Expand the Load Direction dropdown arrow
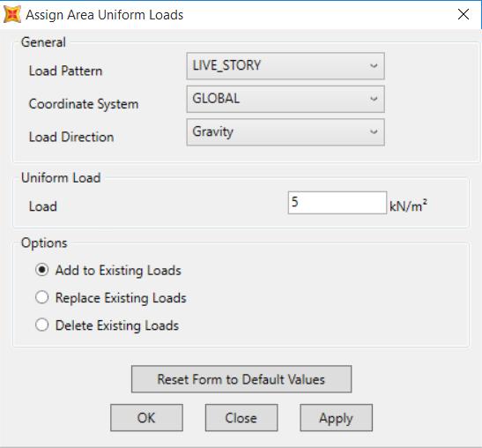Screen dimensions: 482x448 (374, 132)
